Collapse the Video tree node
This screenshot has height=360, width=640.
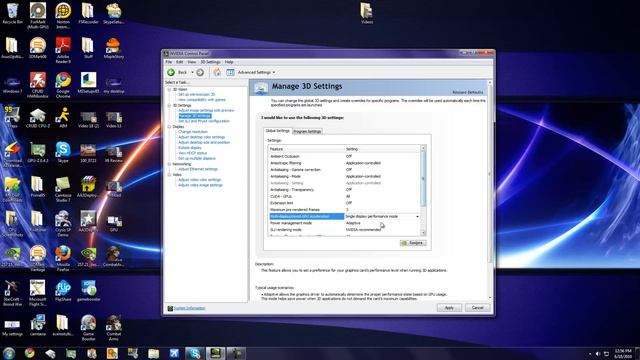click(169, 174)
